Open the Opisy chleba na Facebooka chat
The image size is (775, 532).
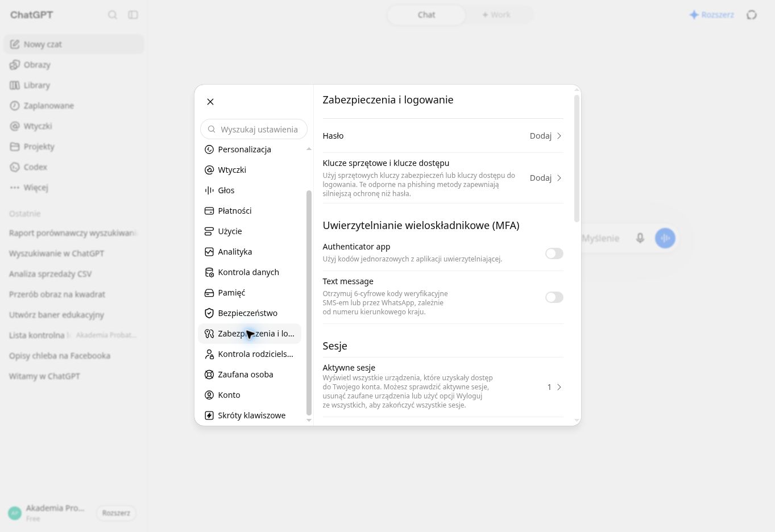(74, 356)
